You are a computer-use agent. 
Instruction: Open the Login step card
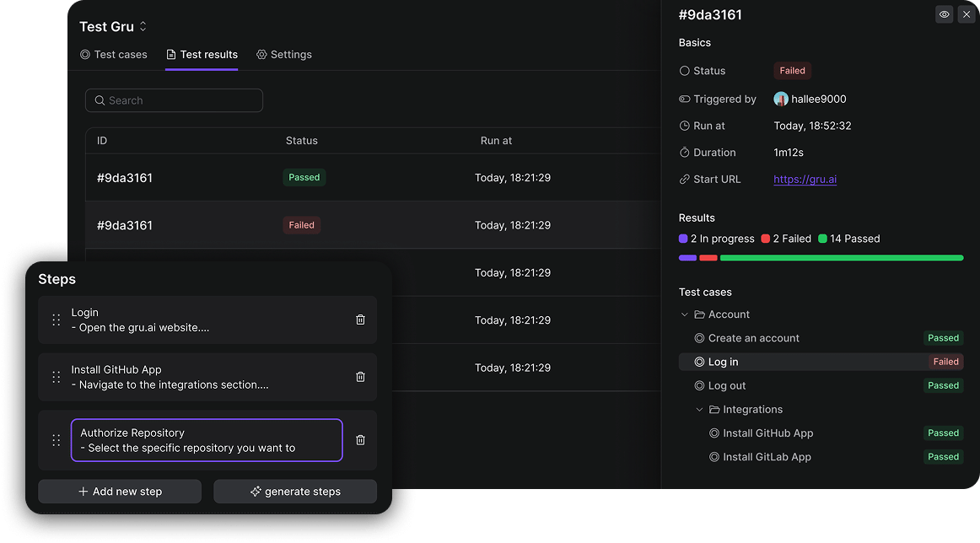207,320
